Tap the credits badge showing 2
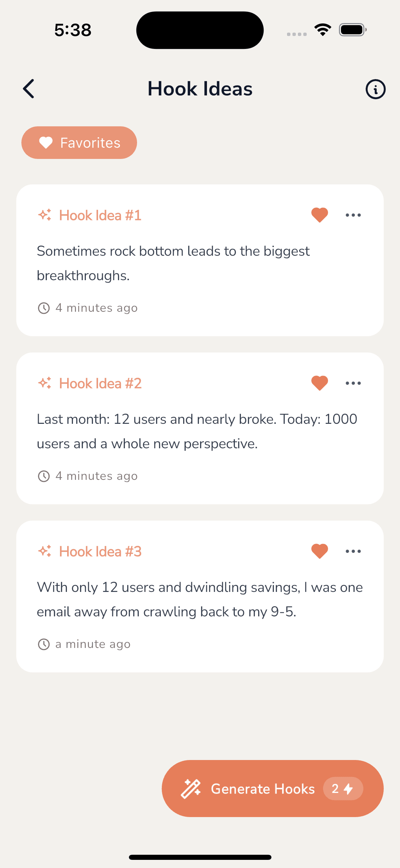This screenshot has height=868, width=400. 343,789
